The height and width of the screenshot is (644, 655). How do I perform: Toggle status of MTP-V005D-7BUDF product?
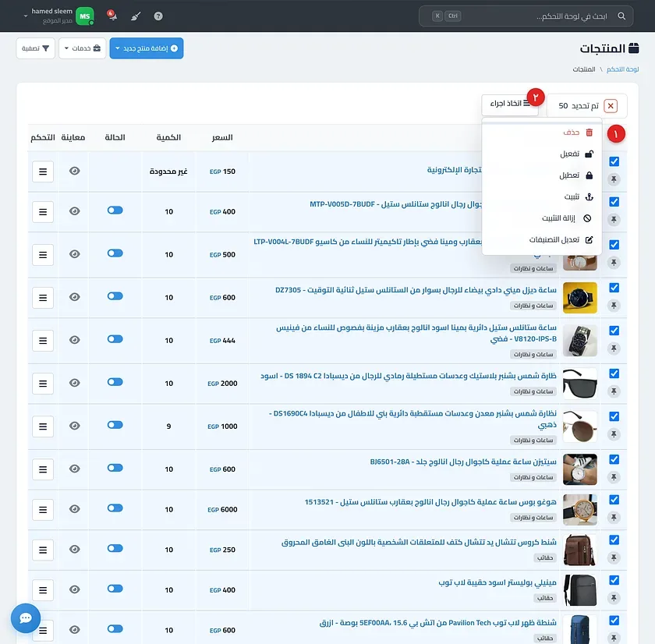click(x=115, y=210)
